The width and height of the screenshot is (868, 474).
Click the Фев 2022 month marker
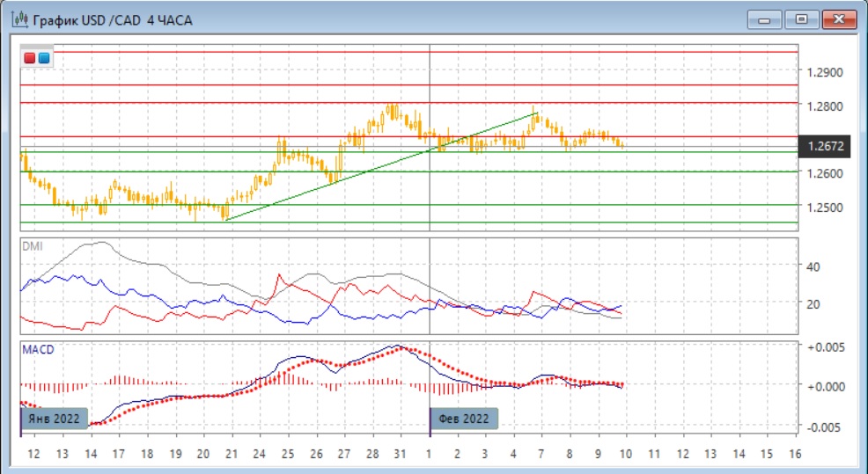point(465,418)
